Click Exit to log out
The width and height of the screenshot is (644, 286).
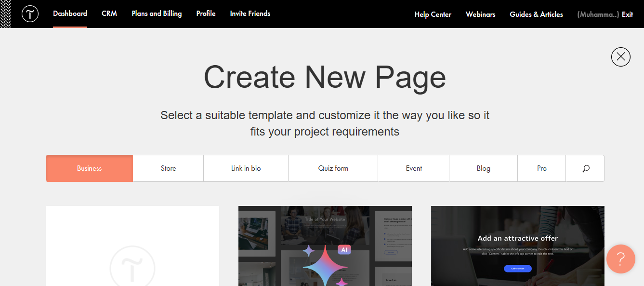coord(627,14)
